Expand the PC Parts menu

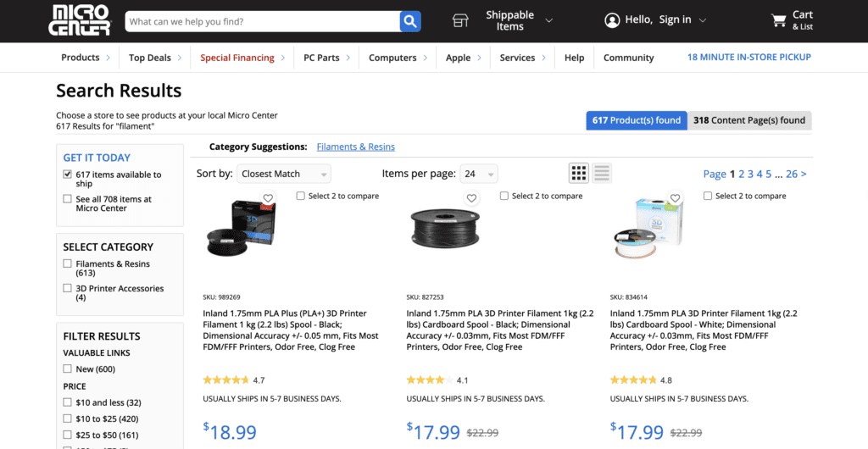[326, 58]
